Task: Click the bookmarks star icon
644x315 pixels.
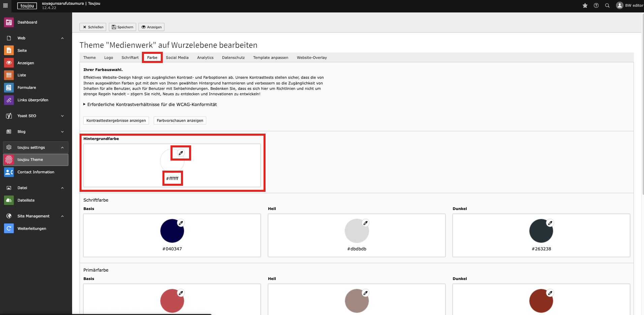Action: (585, 5)
